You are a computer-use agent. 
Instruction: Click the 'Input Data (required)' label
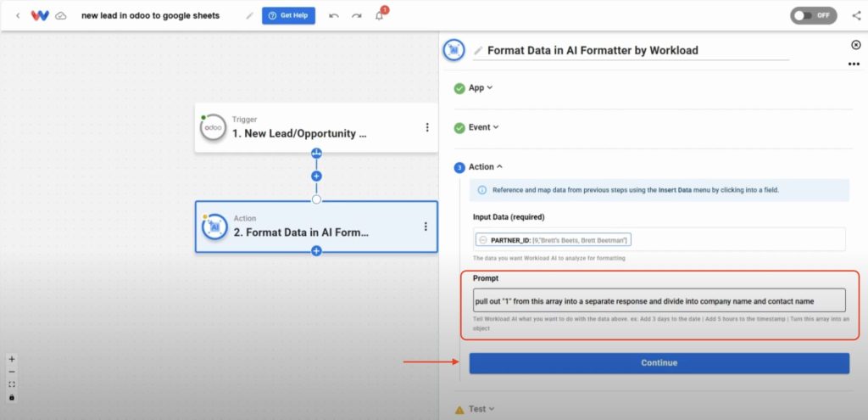tap(509, 216)
